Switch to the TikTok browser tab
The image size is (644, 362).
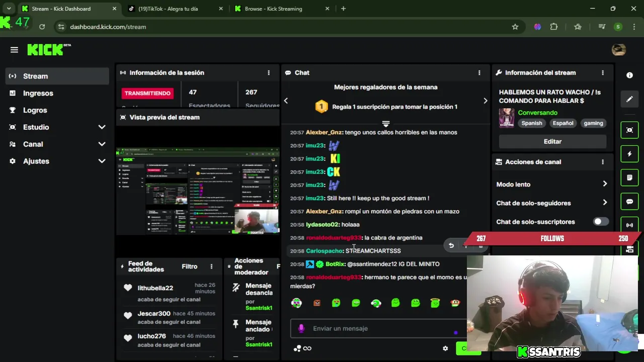pos(175,9)
